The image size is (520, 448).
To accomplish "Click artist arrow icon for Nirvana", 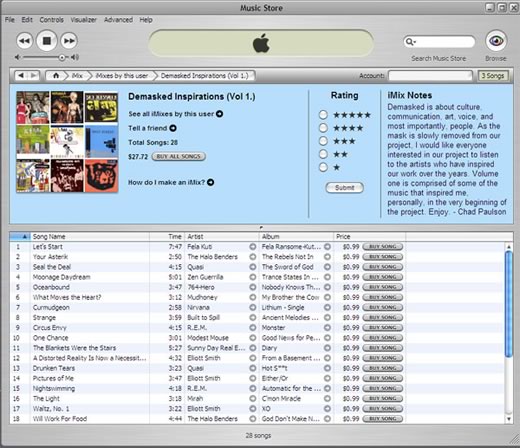I will click(253, 307).
